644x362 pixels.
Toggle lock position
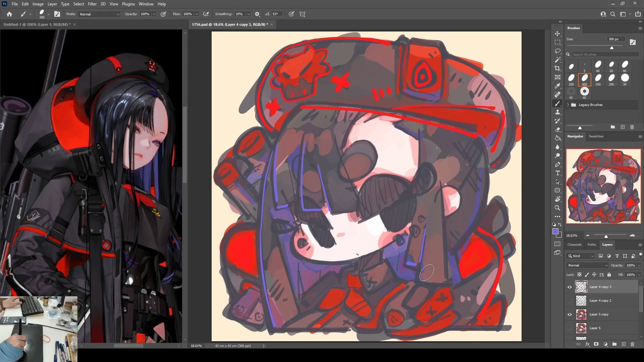594,275
